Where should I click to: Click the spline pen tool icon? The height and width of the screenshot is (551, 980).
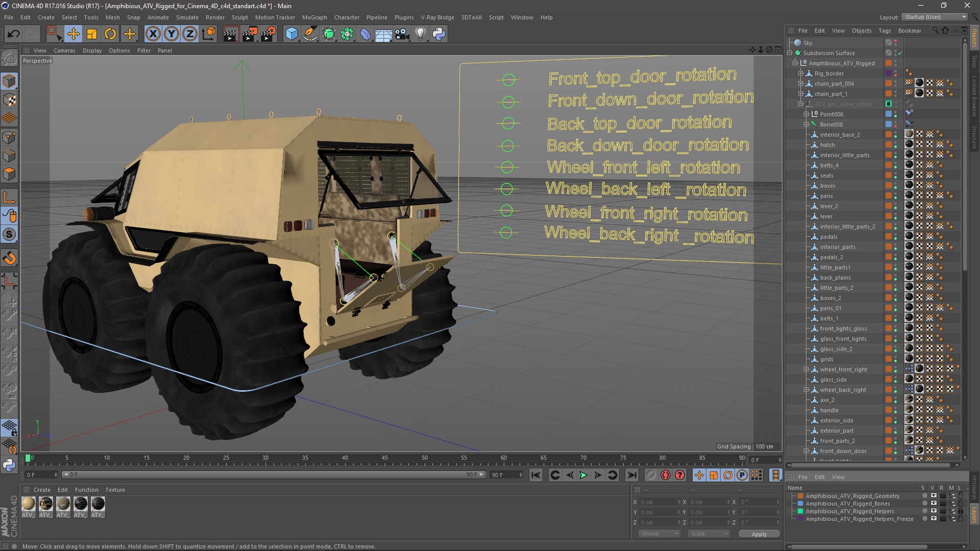[x=310, y=34]
